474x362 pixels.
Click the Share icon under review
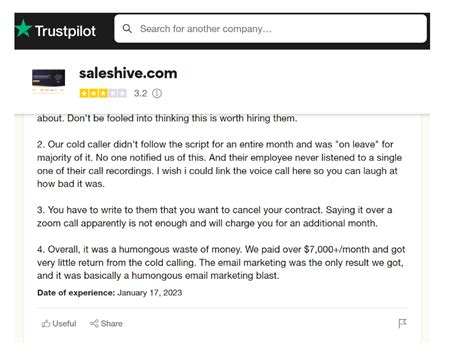[94, 323]
